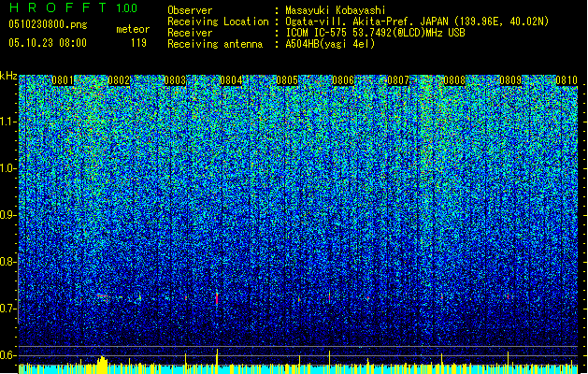The width and height of the screenshot is (588, 374).
Task: Click the 0.7 kHz axis label
Action: click(7, 309)
